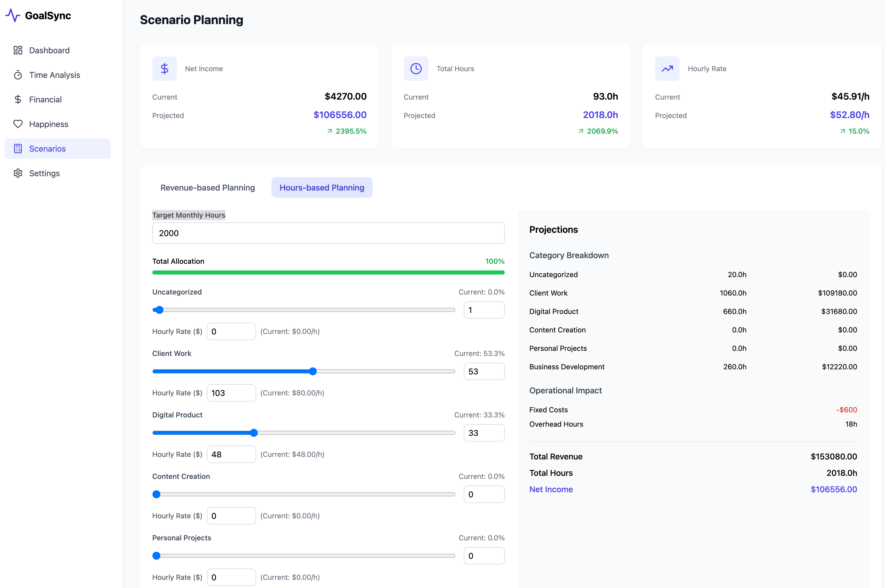Focus the Target Monthly Hours field
The height and width of the screenshot is (588, 885).
328,233
